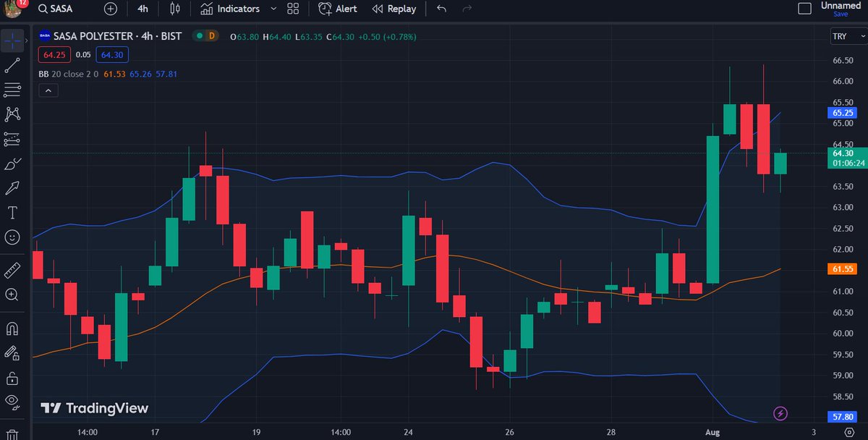Undo the last chart action
The width and height of the screenshot is (868, 440).
[442, 9]
